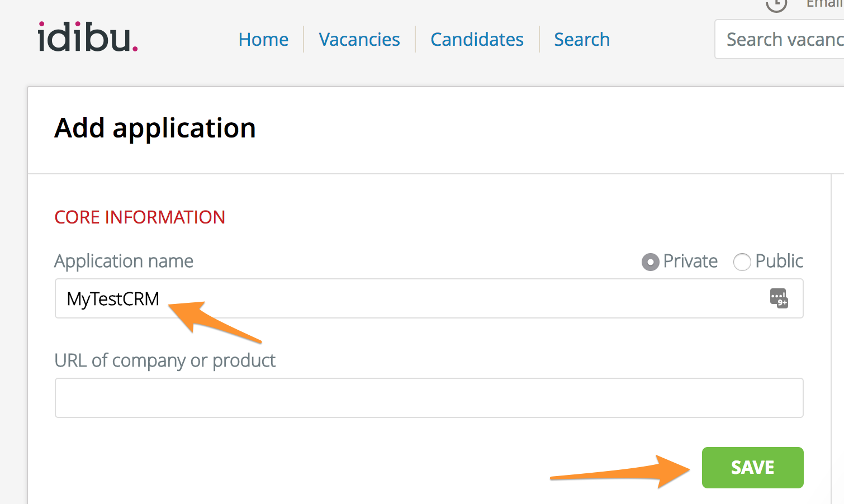
Task: Click the Private option text label
Action: pyautogui.click(x=690, y=261)
